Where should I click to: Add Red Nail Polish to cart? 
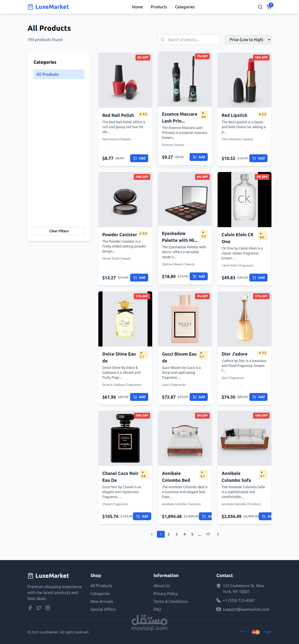[x=139, y=158]
